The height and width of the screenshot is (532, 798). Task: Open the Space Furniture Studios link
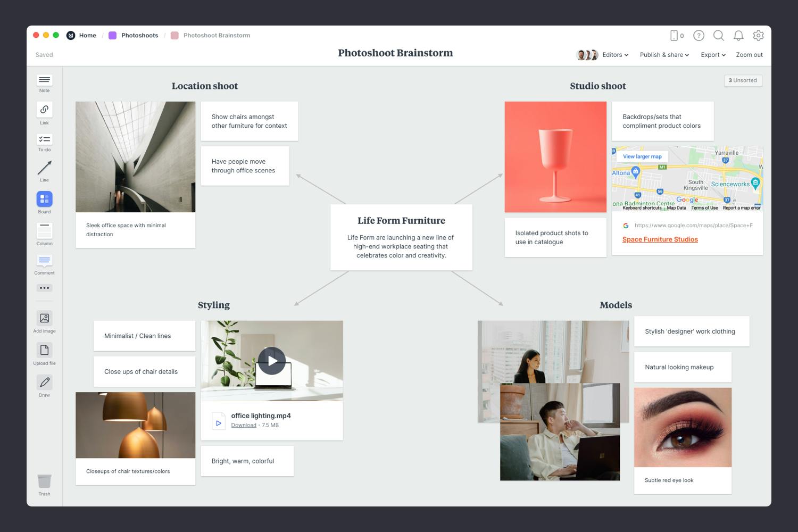coord(660,239)
